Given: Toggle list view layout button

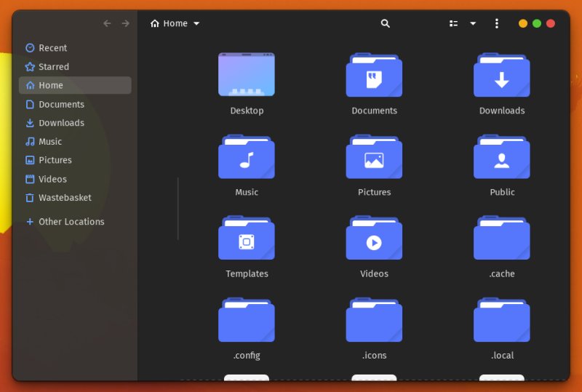Looking at the screenshot, I should point(454,23).
